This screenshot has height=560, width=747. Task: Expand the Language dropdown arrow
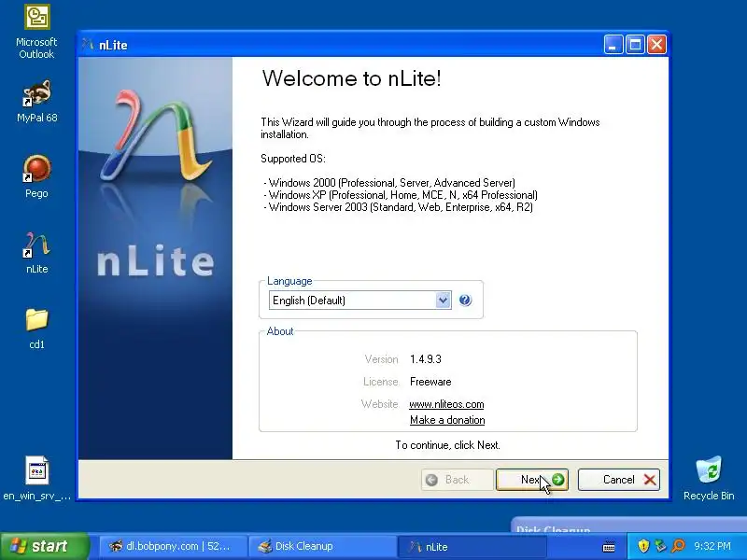443,301
